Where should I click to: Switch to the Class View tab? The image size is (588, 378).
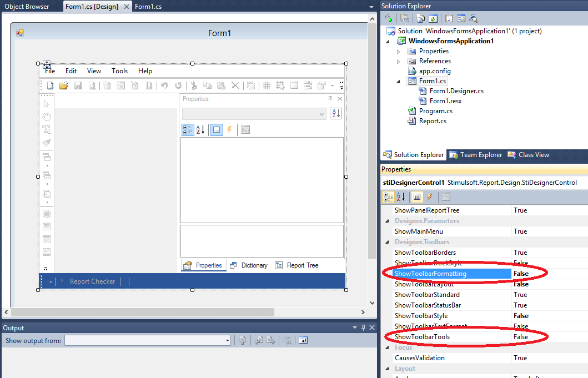pos(528,154)
